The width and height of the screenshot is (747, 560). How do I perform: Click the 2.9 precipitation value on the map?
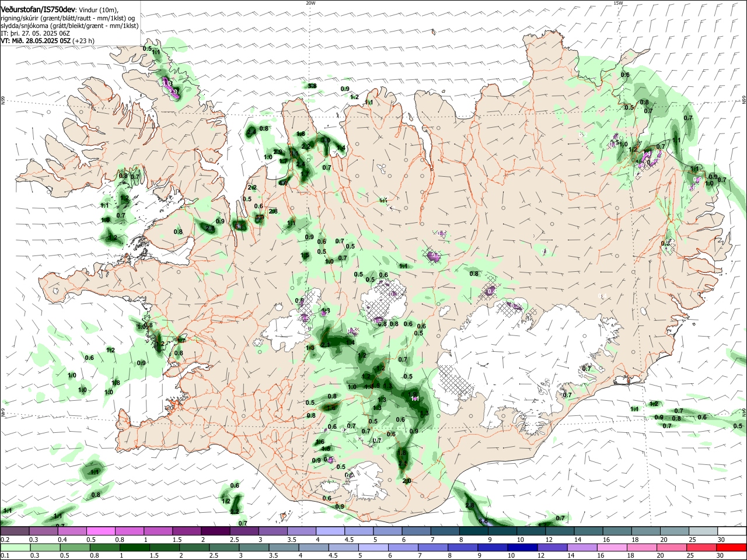(278, 152)
